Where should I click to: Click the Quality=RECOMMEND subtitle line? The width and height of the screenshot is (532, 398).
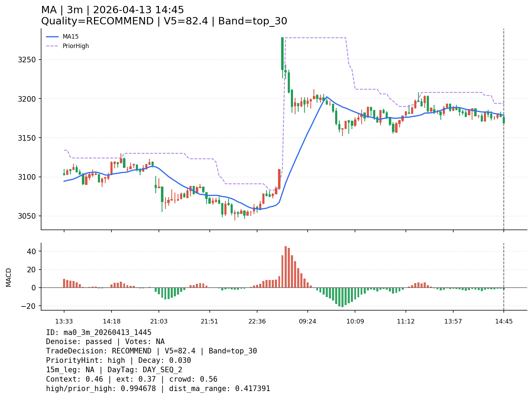pyautogui.click(x=164, y=21)
